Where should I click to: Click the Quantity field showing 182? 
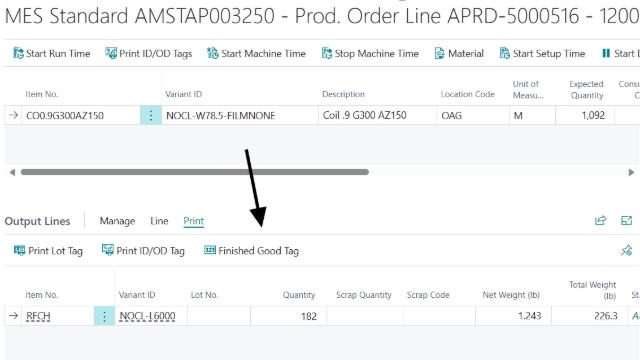[289, 316]
